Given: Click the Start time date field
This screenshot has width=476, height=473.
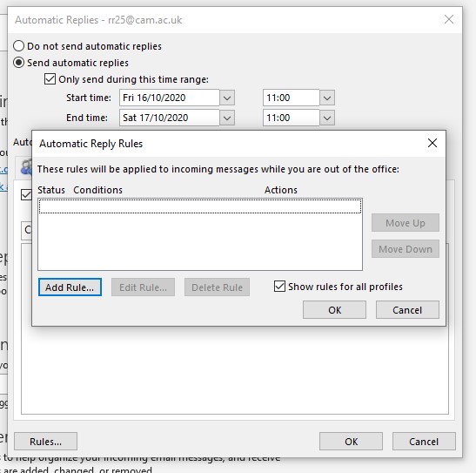Looking at the screenshot, I should [x=170, y=98].
